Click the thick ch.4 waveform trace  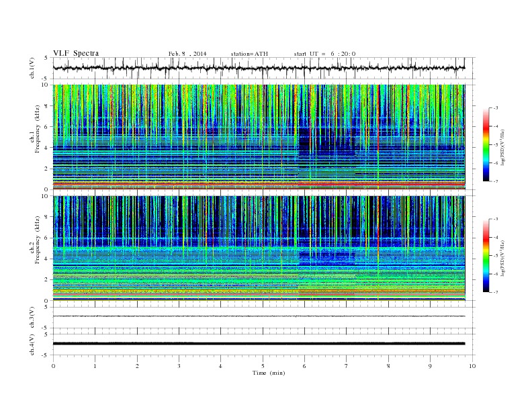259,344
